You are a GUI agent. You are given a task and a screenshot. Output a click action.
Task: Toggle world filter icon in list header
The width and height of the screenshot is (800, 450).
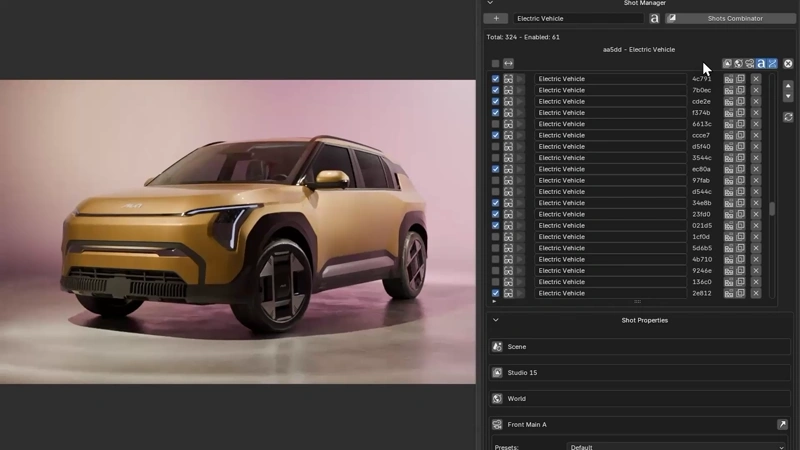(738, 64)
